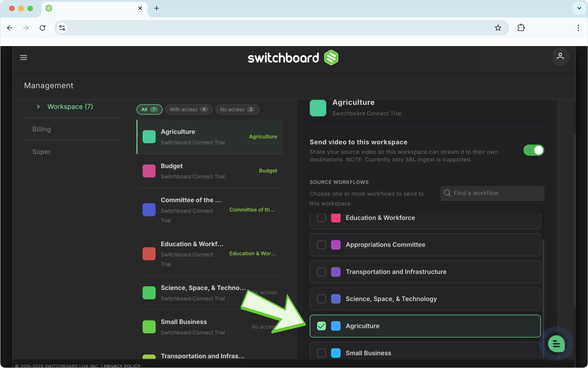Check the Transportation and Infrastructure workflow checkbox

321,272
